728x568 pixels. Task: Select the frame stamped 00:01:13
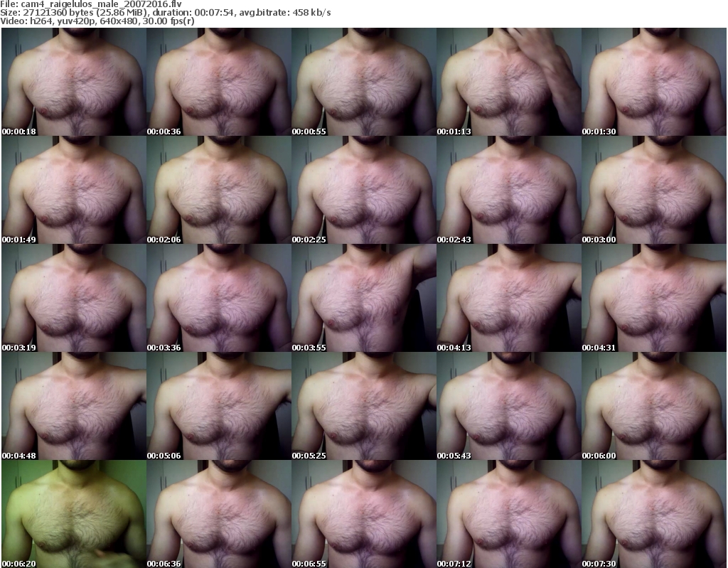click(509, 82)
